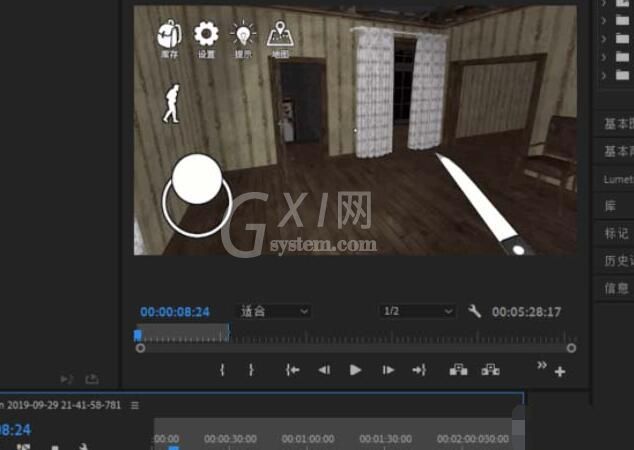The height and width of the screenshot is (450, 634).
Task: Open the sequence panel hamburger menu
Action: (x=135, y=405)
